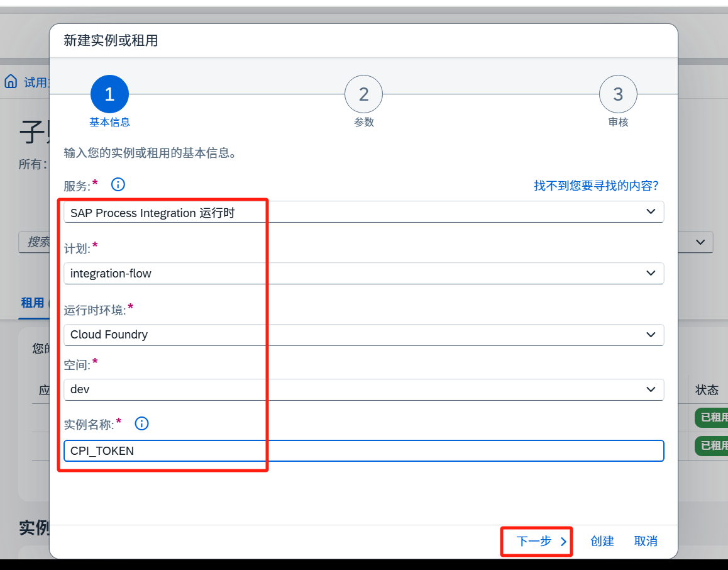Click the dialog title 新建实例或租用
728x570 pixels.
(x=111, y=40)
